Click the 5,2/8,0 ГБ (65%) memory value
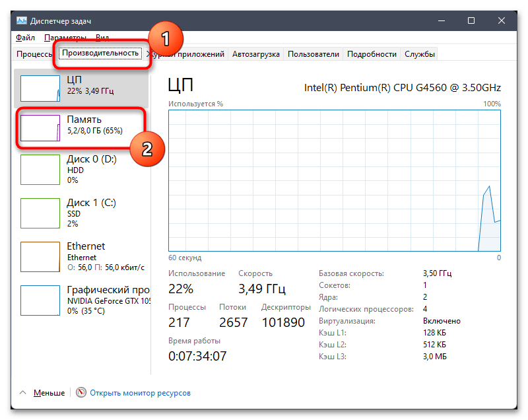Viewport: 528px width, 420px height. pyautogui.click(x=95, y=131)
